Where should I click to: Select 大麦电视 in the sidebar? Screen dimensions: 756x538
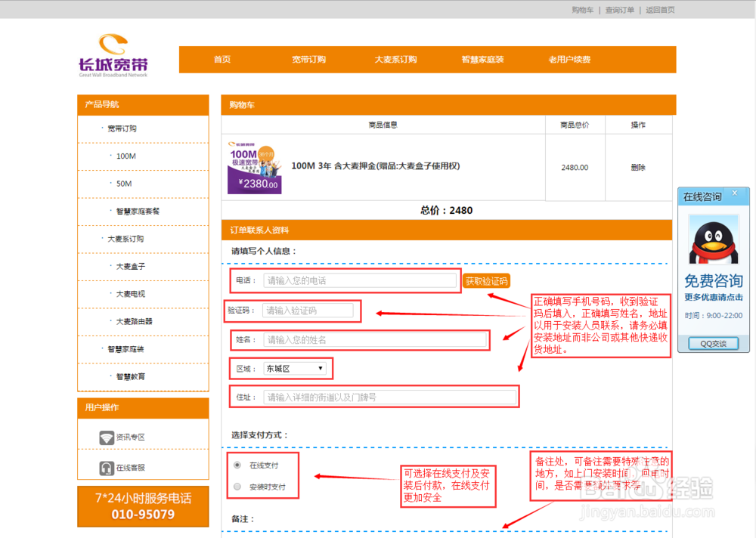(131, 294)
